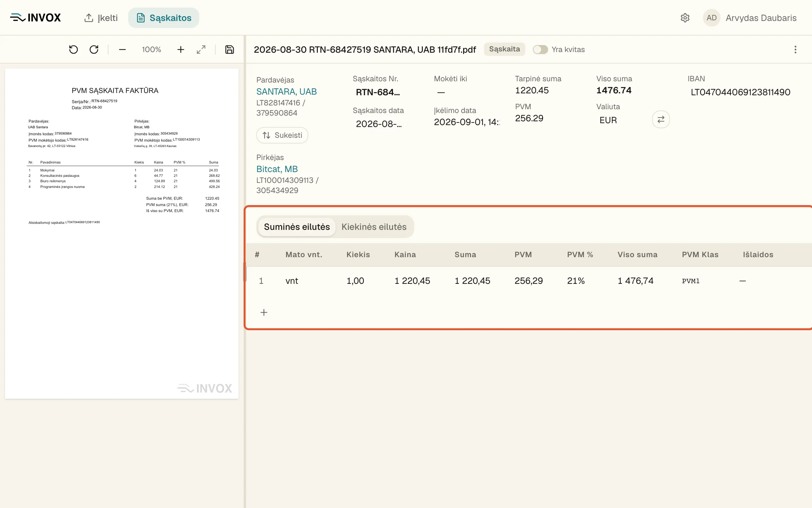Viewport: 812px width, 508px height.
Task: Save the document with disk icon
Action: (x=230, y=50)
